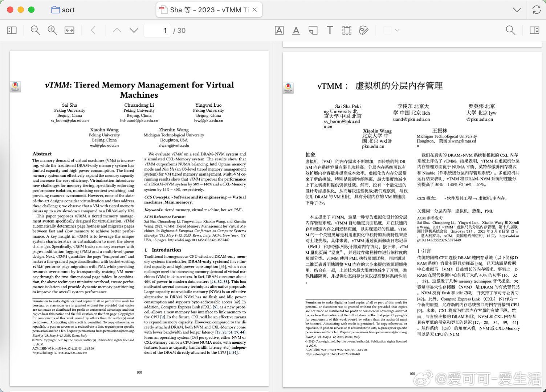Image resolution: width=546 pixels, height=392 pixels.
Task: Expand the tab list dropdown chevron
Action: click(x=517, y=10)
